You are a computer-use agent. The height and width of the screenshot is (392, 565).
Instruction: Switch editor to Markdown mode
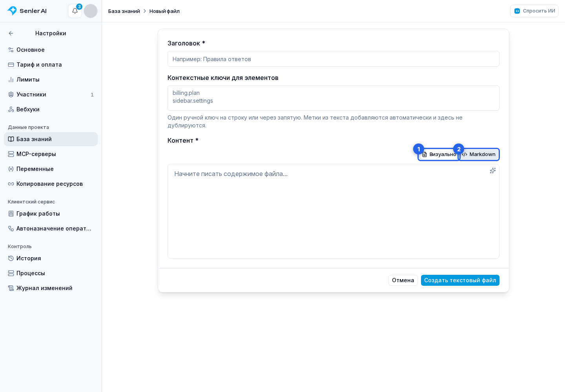tap(479, 154)
